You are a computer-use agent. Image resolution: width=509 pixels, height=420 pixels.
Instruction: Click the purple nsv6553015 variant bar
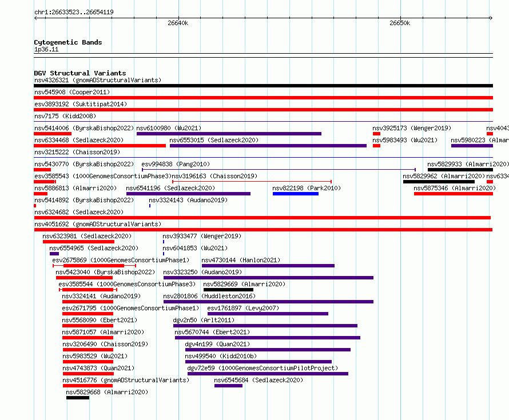[x=268, y=146]
